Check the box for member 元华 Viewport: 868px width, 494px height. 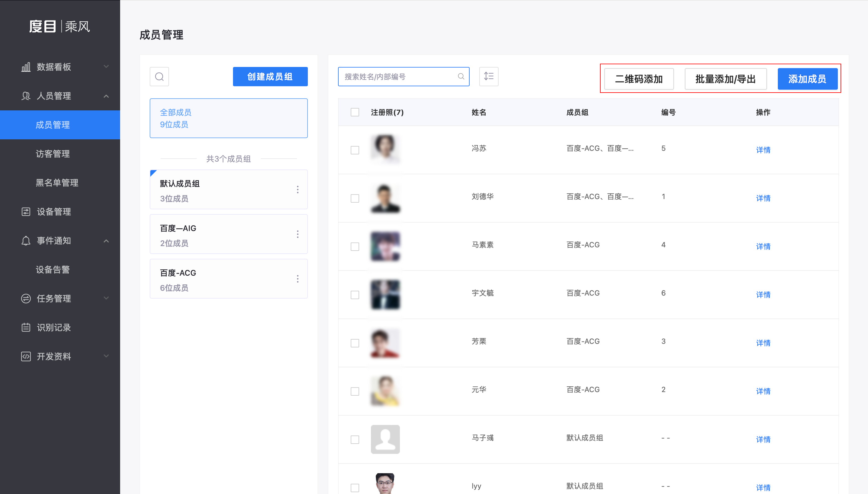coord(355,391)
